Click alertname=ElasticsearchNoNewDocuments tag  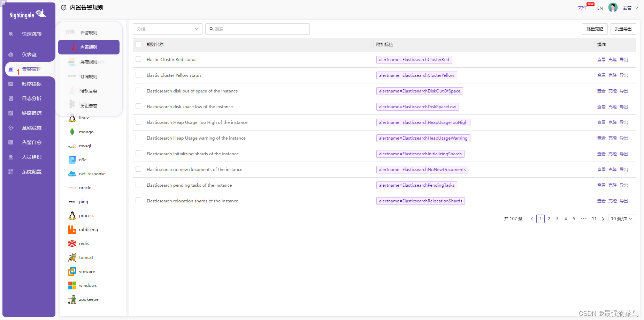coord(422,170)
